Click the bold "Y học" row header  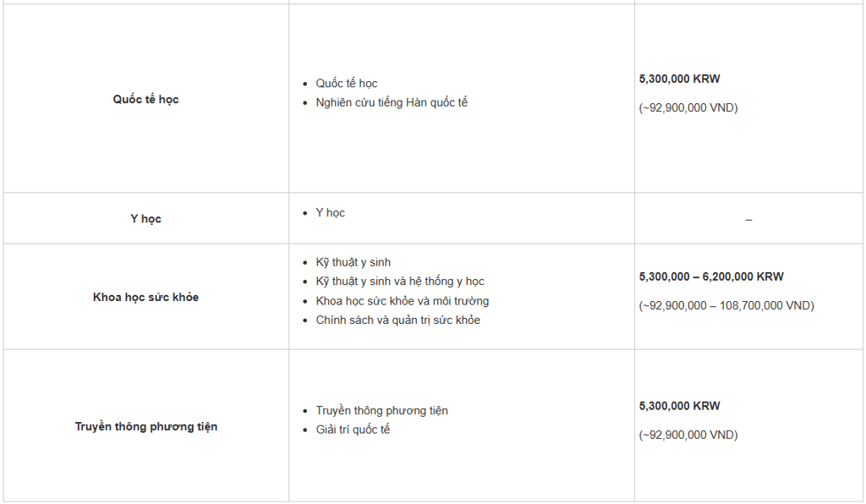tap(145, 219)
